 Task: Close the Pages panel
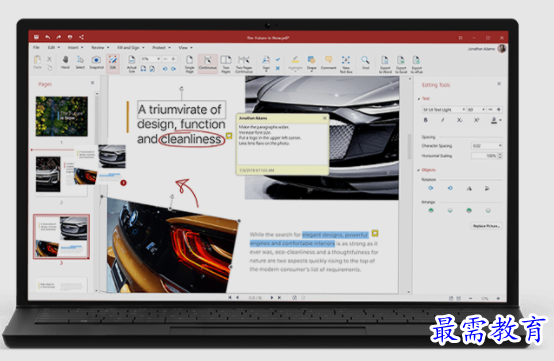(x=93, y=83)
